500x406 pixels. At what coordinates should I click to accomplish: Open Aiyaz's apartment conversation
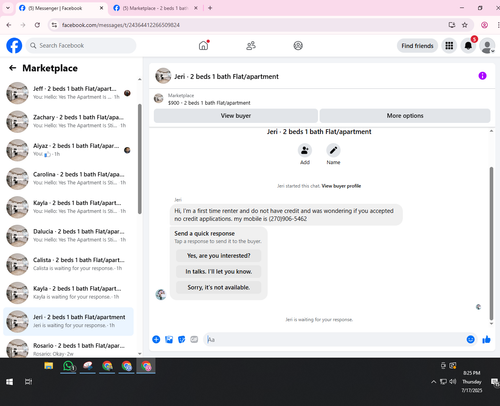68,150
